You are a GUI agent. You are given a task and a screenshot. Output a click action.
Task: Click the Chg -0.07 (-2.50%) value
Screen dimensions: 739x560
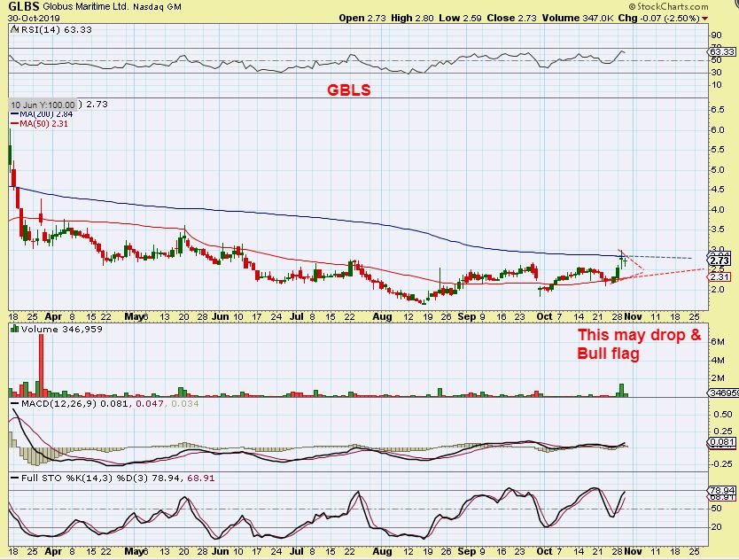[659, 18]
